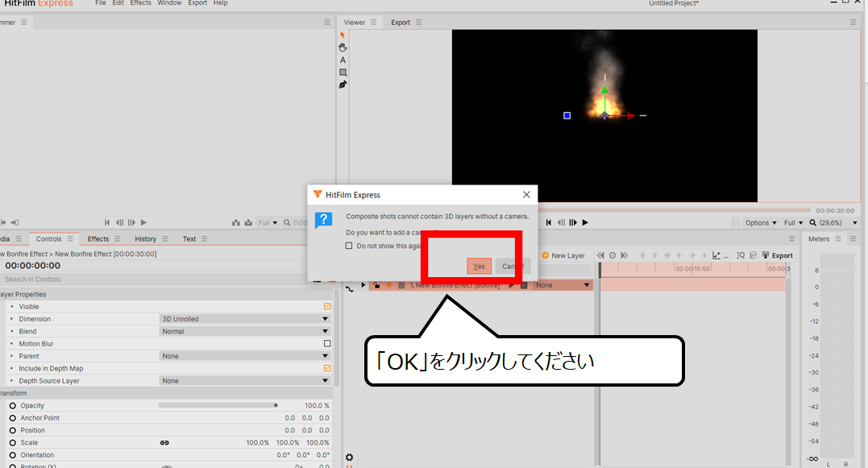Click the Insert clip icon in Trimmer
Image resolution: width=868 pixels, height=468 pixels.
pos(236,222)
